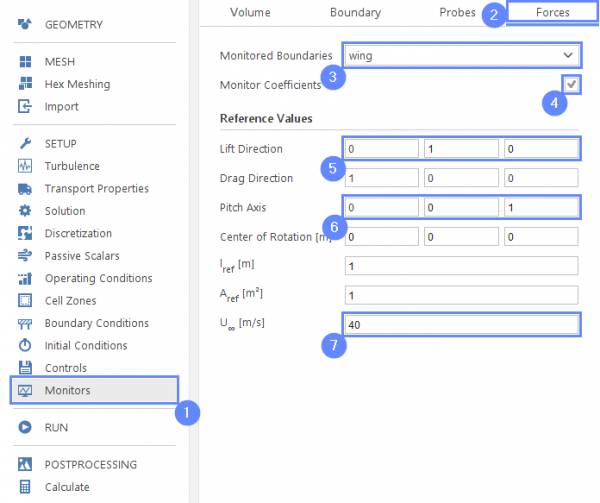Switch to the Probes tab
This screenshot has width=600, height=503.
(457, 13)
